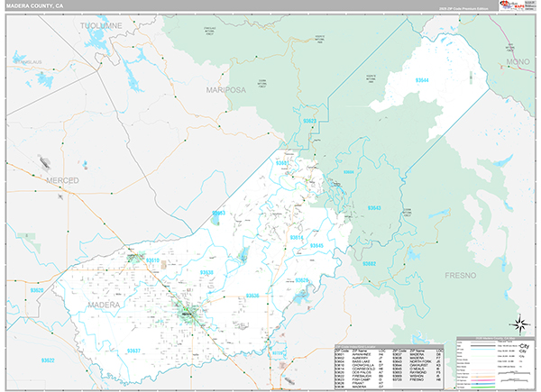Click ZIP code 93643 on the map
The width and height of the screenshot is (541, 392).
[x=374, y=208]
